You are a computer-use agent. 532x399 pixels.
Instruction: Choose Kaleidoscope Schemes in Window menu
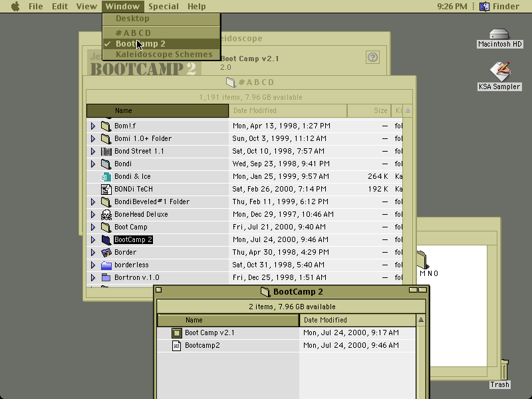click(x=162, y=55)
